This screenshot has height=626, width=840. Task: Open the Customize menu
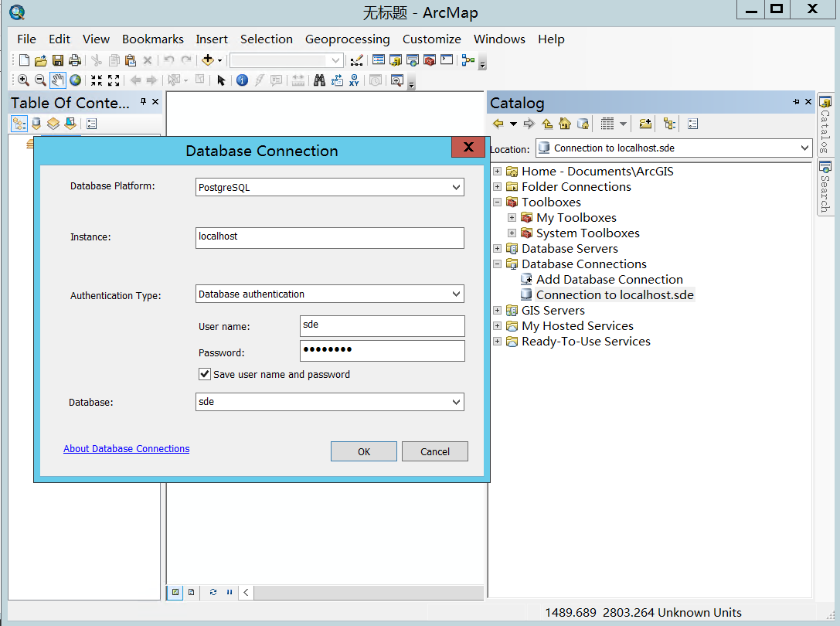point(432,39)
